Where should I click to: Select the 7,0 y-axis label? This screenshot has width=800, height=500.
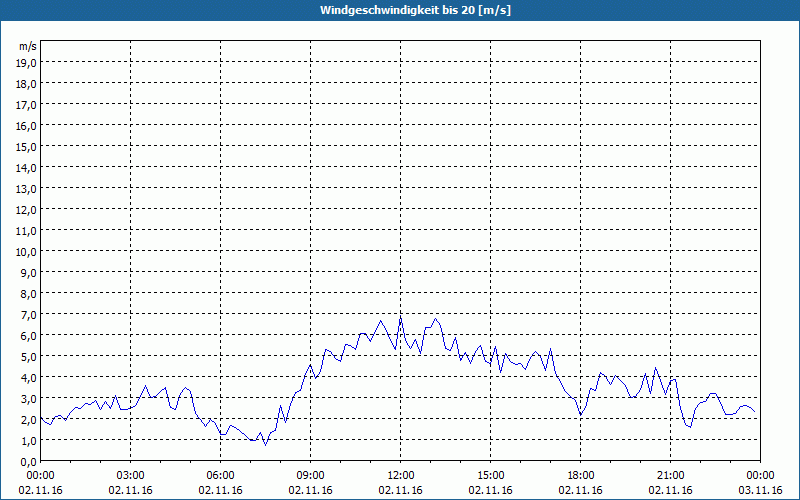click(29, 315)
